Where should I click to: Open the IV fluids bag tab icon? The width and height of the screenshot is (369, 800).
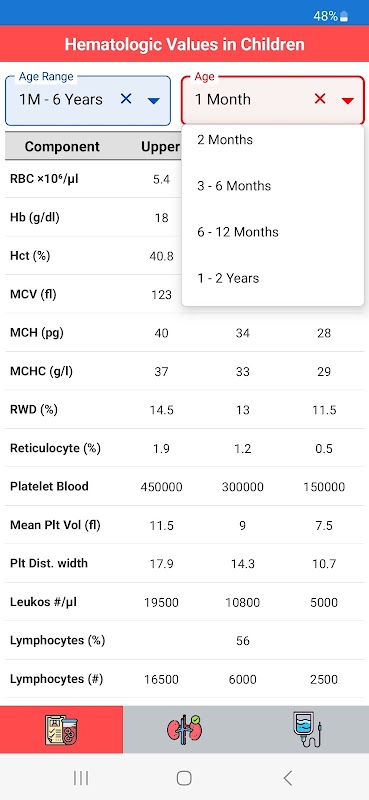tap(307, 730)
